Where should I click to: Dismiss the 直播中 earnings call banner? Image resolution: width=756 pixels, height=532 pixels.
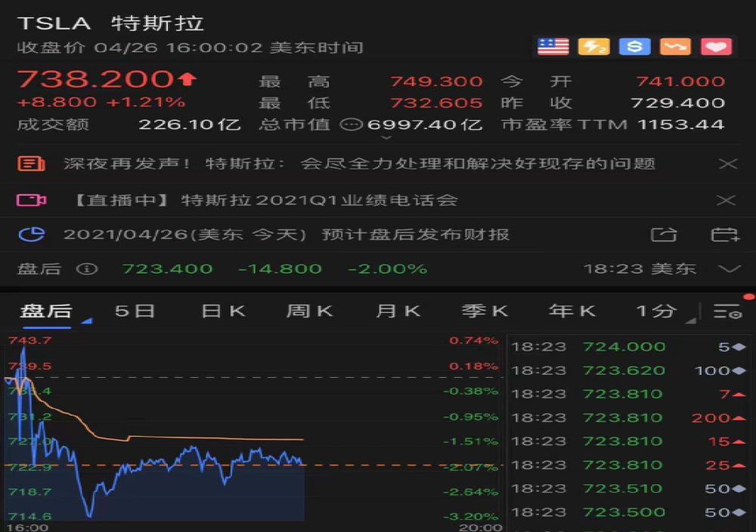[726, 200]
